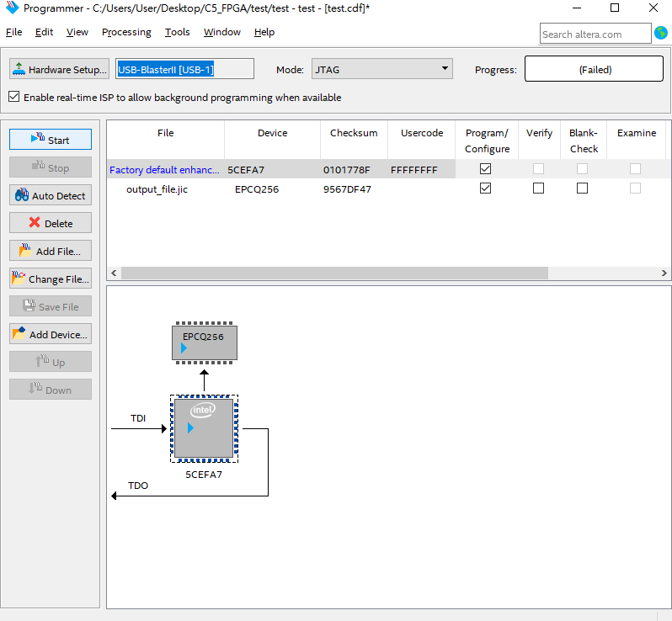672x621 pixels.
Task: Open the Add Device dialog
Action: (x=51, y=334)
